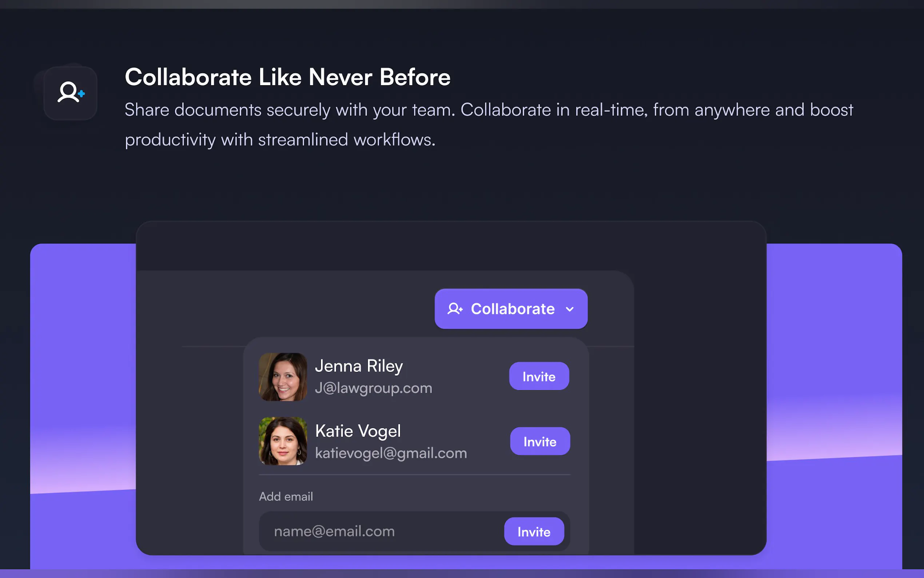924x578 pixels.
Task: Open Katie Vogel's profile photo
Action: (x=283, y=441)
